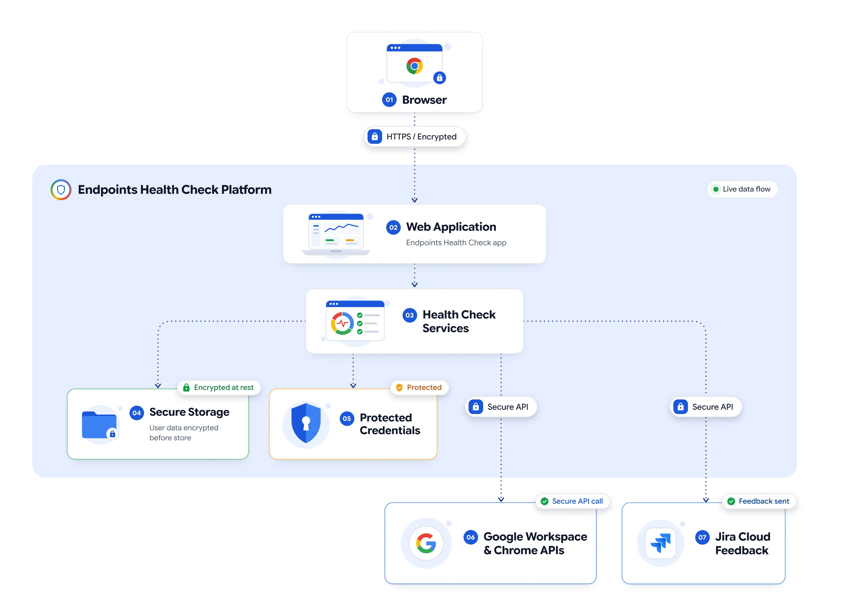This screenshot has height=616, width=842.
Task: Click the Web Application laptop dashboard illustration
Action: (x=336, y=235)
